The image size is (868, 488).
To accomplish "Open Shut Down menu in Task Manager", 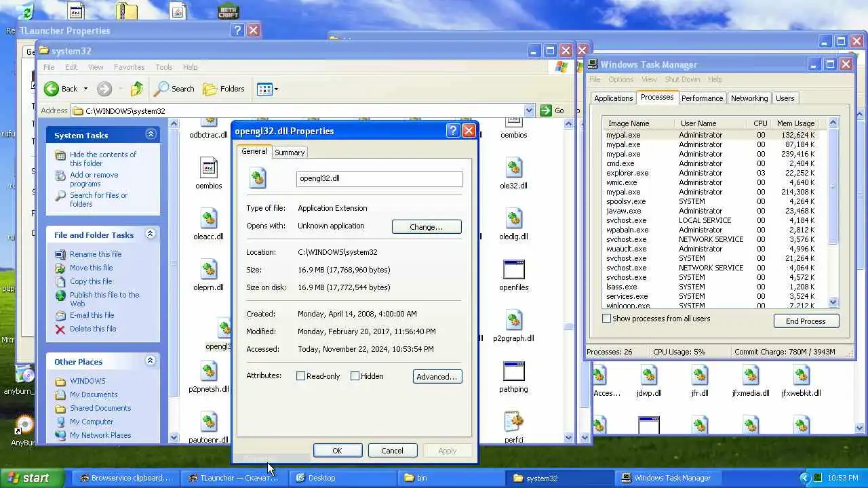I will 682,79.
